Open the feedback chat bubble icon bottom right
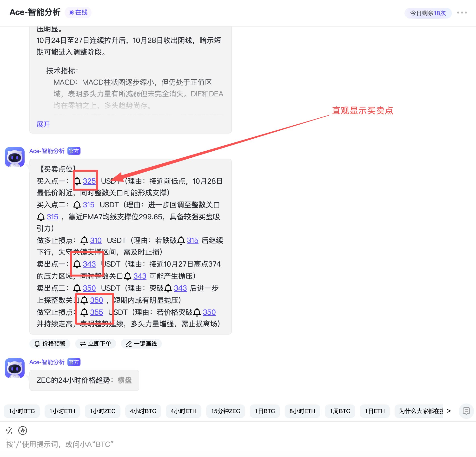 pos(467,411)
